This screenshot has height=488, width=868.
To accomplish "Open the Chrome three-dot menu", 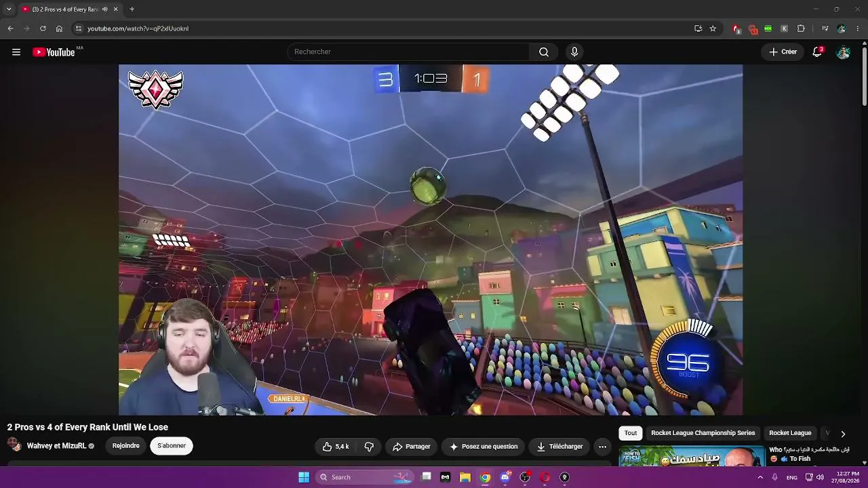I will coord(859,28).
